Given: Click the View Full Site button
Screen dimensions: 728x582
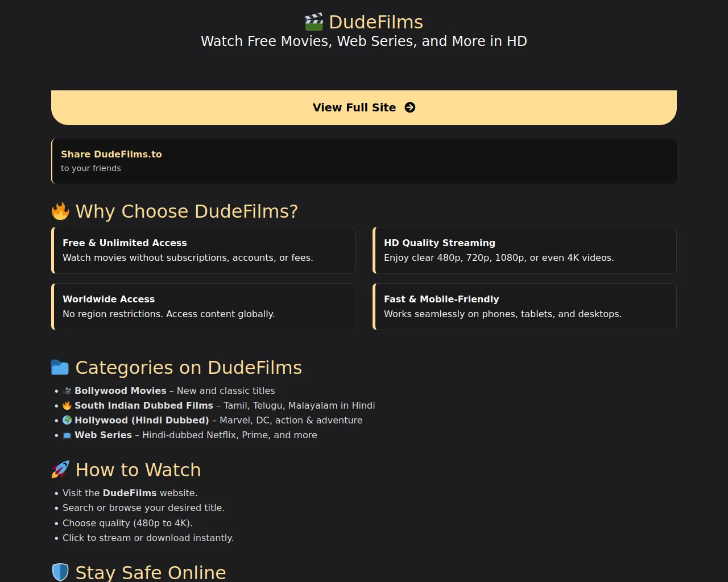Looking at the screenshot, I should point(364,107).
